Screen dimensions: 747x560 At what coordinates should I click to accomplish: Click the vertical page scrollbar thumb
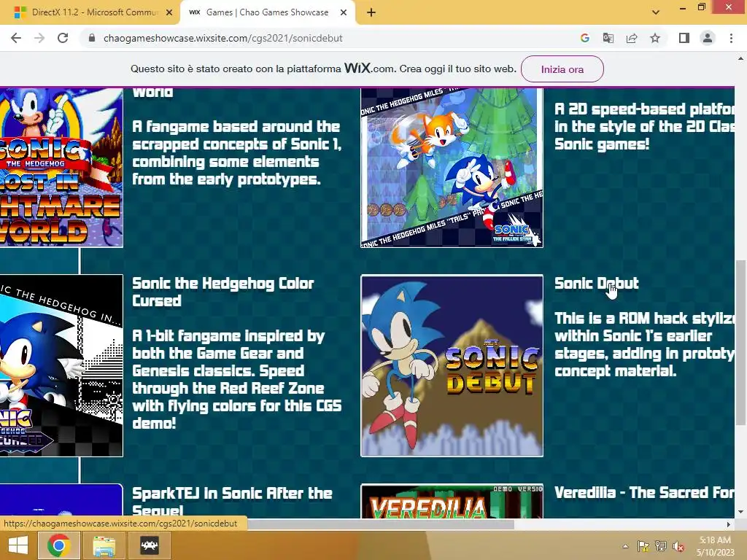click(x=740, y=342)
